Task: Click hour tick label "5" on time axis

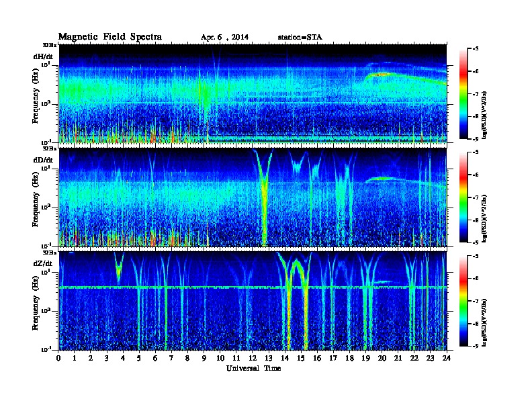Action: pos(140,358)
